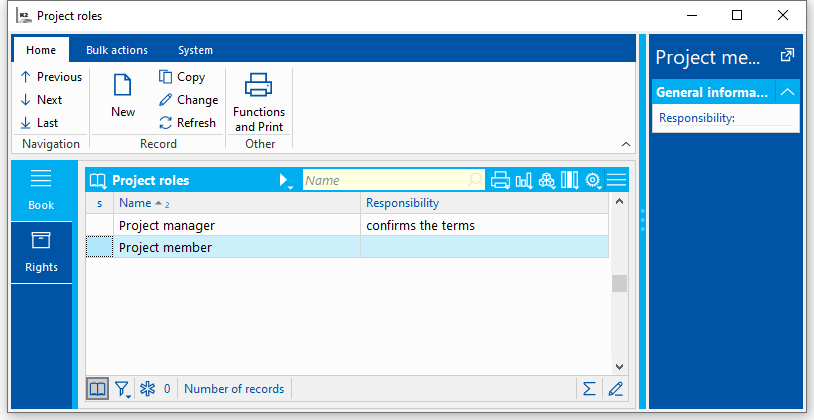Screen dimensions: 814x420
Task: Open the filter funnel dropdown
Action: (x=122, y=389)
